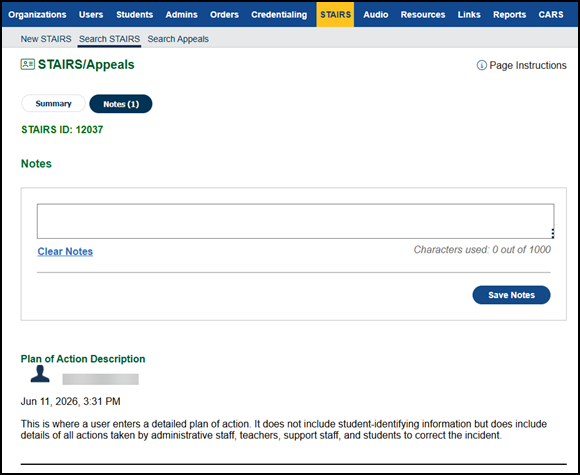Go to Search STAIRS submenu
580x475 pixels.
point(109,39)
